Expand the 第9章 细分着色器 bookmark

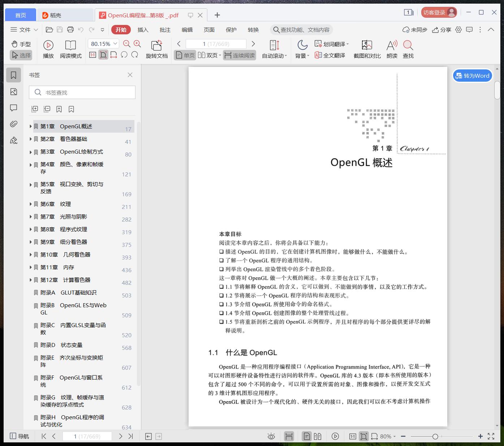coord(31,242)
